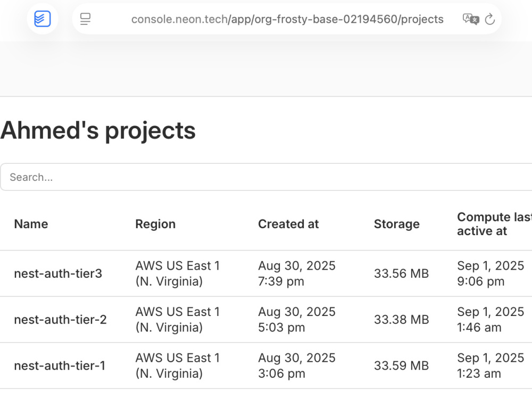Click the translate page icon
The height and width of the screenshot is (399, 532).
(x=471, y=19)
